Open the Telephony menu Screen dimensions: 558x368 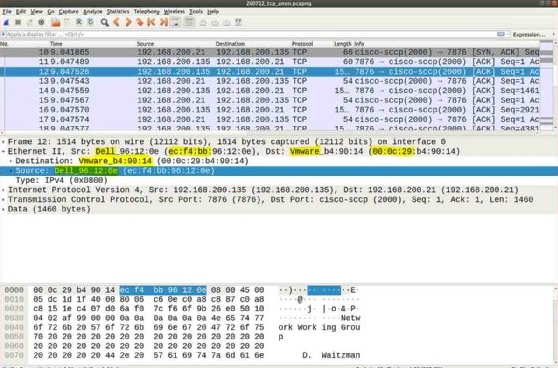[147, 12]
